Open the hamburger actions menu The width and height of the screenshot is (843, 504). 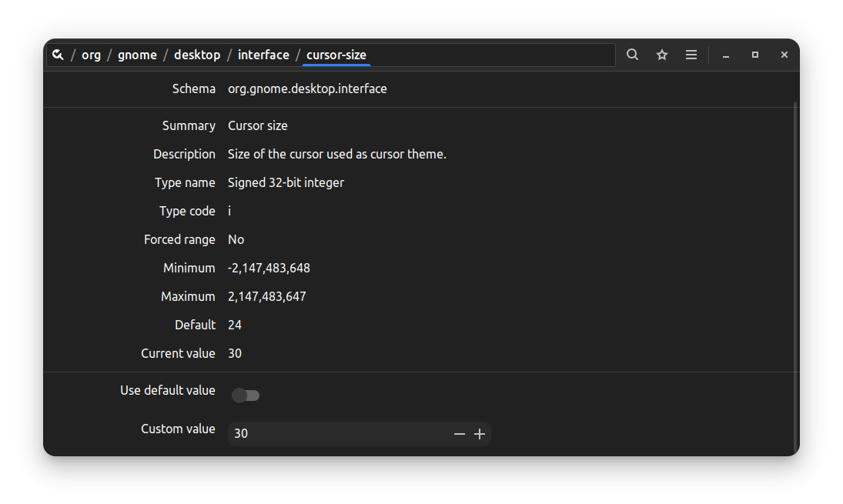tap(691, 55)
